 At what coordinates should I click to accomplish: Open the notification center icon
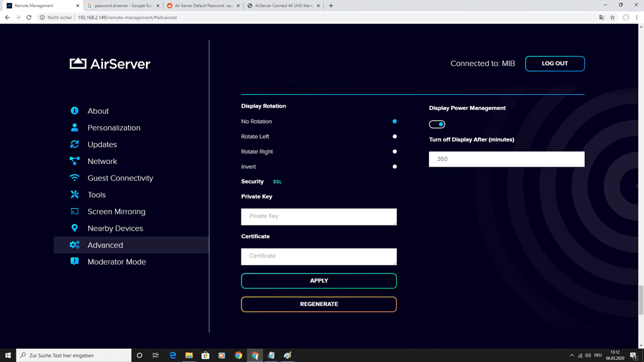pyautogui.click(x=634, y=355)
